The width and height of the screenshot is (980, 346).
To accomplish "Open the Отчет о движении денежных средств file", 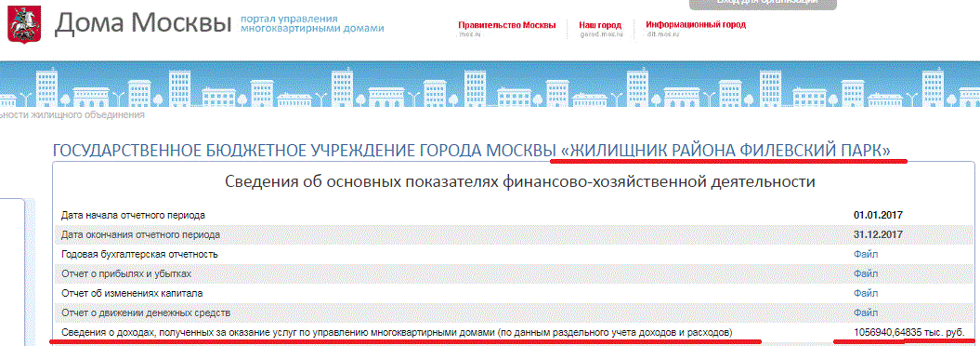I will pyautogui.click(x=866, y=313).
